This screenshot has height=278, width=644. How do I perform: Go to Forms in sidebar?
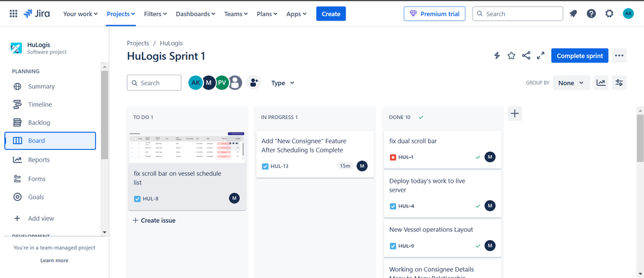(x=50, y=179)
